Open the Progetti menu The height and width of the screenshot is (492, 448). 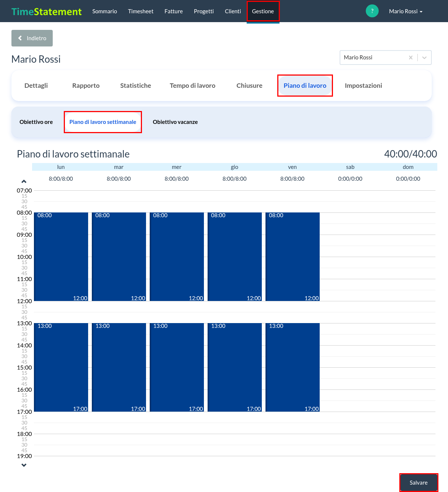204,11
